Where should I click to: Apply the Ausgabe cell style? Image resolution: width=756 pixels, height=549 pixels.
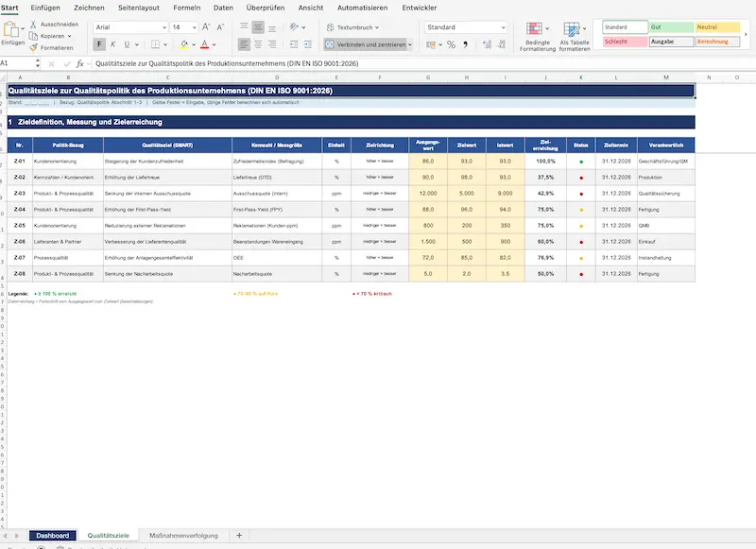tap(671, 42)
